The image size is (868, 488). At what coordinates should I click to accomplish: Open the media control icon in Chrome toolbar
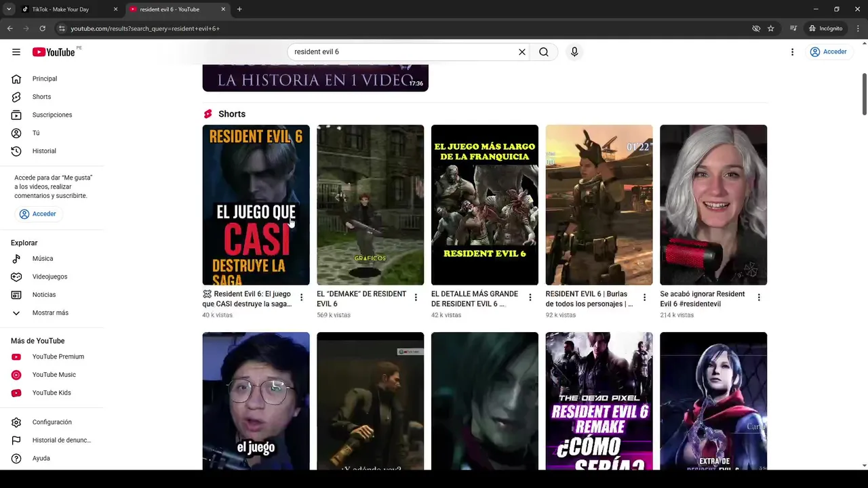pos(793,28)
